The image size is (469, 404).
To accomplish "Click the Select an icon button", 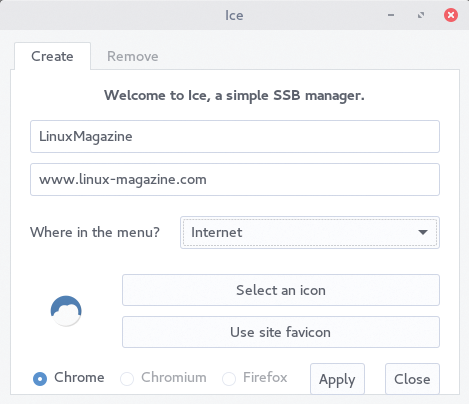I will tap(281, 290).
